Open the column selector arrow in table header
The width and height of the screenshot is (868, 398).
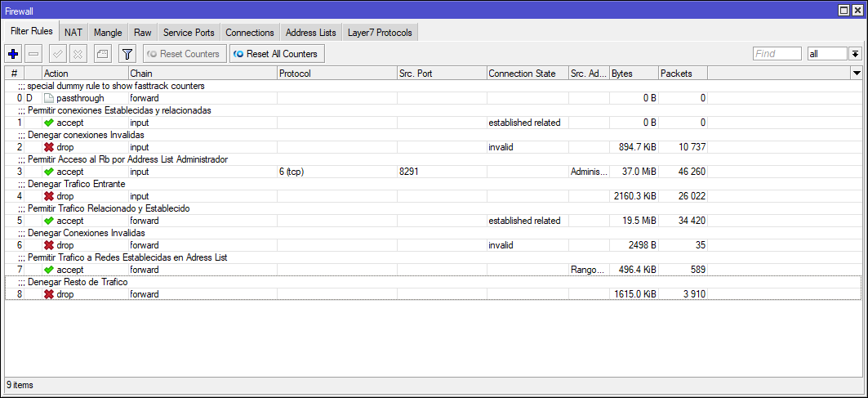(856, 74)
